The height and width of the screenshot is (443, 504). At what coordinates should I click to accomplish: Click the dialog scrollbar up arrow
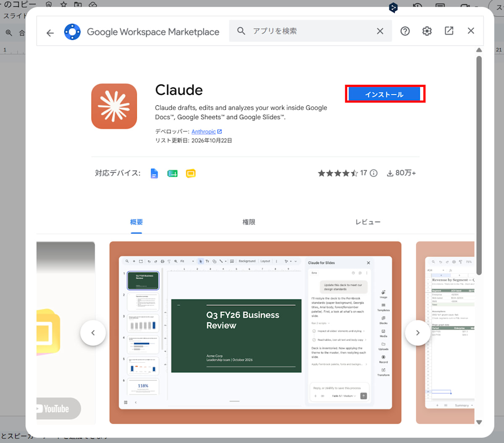(x=479, y=50)
